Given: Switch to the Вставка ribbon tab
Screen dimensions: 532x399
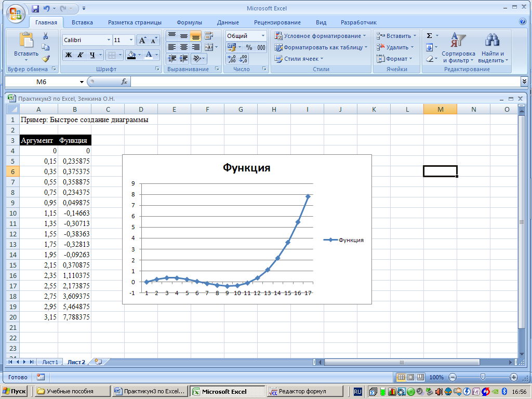Looking at the screenshot, I should (82, 22).
